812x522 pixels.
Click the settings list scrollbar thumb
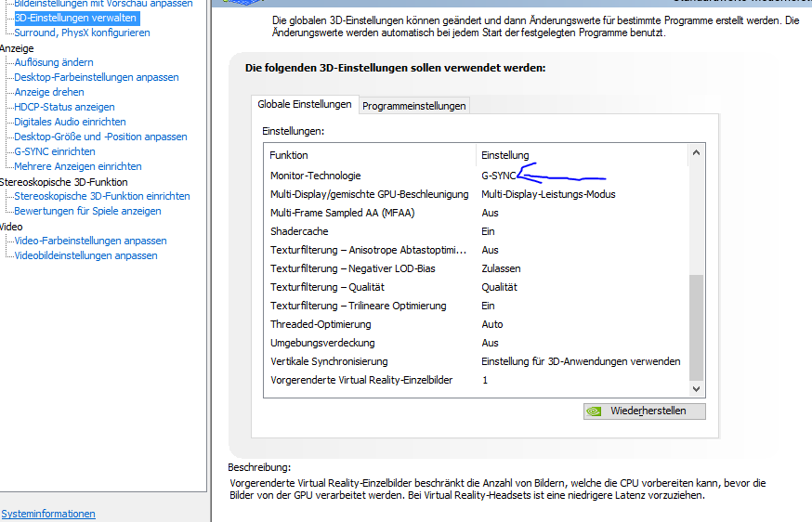[697, 328]
